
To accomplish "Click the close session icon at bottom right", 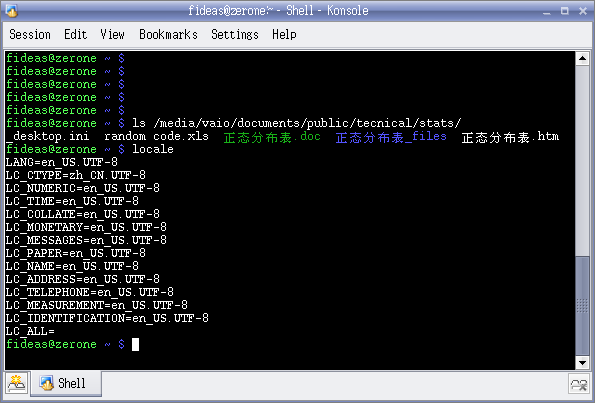I will pyautogui.click(x=579, y=384).
